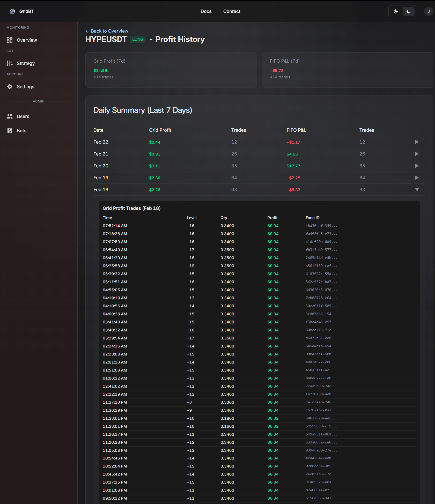Image resolution: width=435 pixels, height=504 pixels.
Task: Click trade time 07:52:14 AM
Action: (115, 226)
